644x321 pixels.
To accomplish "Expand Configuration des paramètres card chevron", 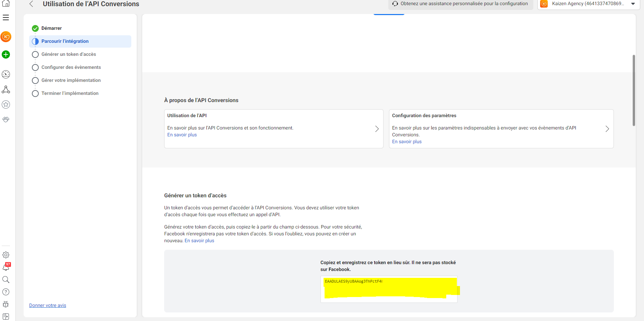I will [607, 129].
